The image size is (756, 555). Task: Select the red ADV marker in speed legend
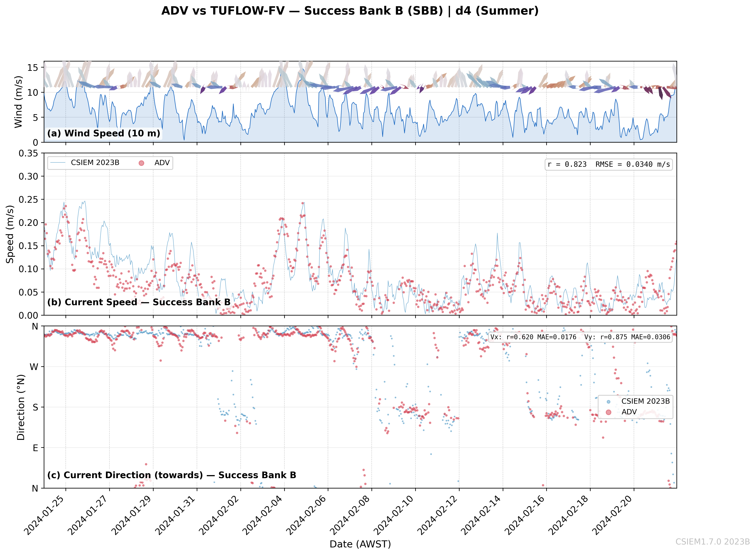pyautogui.click(x=141, y=163)
